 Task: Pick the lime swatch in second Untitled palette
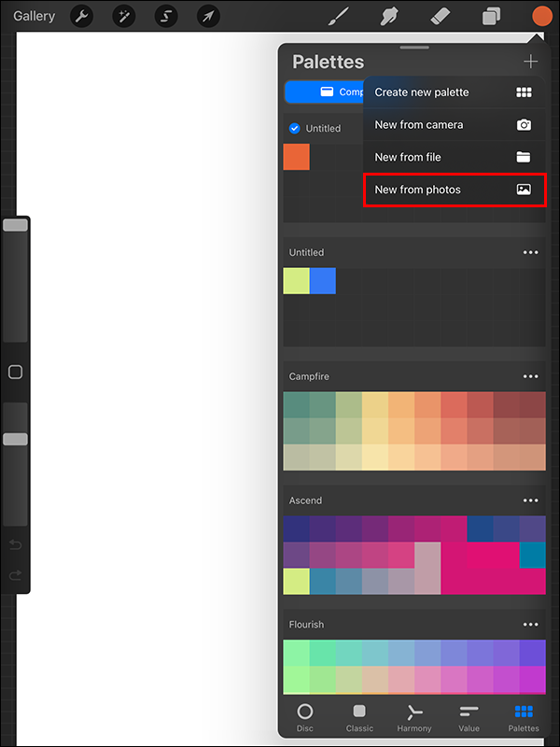tap(296, 281)
